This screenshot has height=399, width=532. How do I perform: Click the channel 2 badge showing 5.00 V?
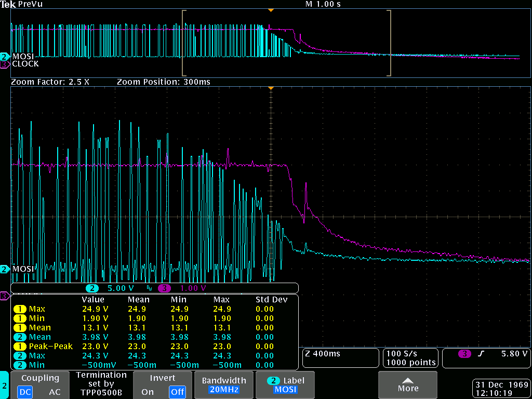coord(92,288)
